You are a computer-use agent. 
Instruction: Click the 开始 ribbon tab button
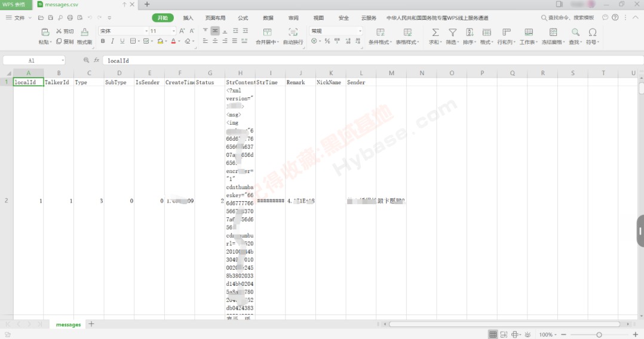pyautogui.click(x=162, y=18)
